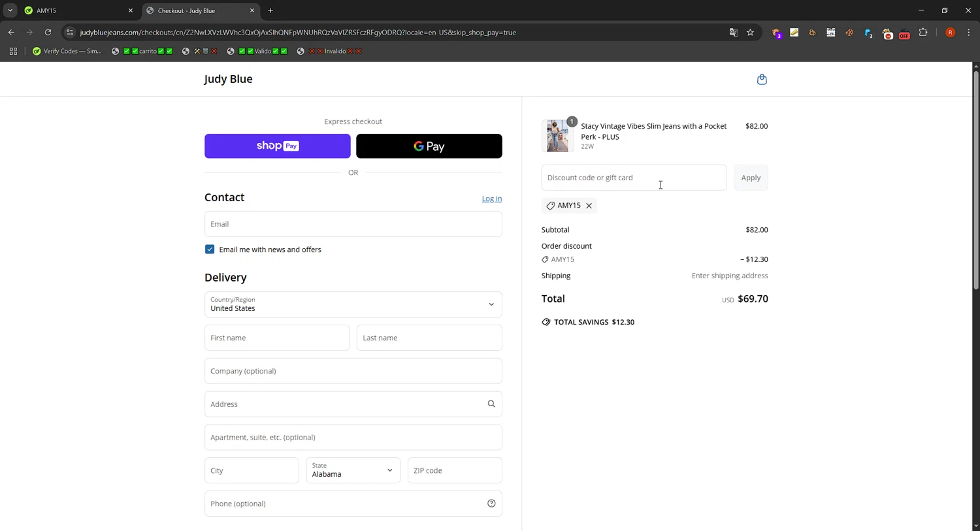Click the Enter shipping address text
This screenshot has width=980, height=531.
point(730,276)
